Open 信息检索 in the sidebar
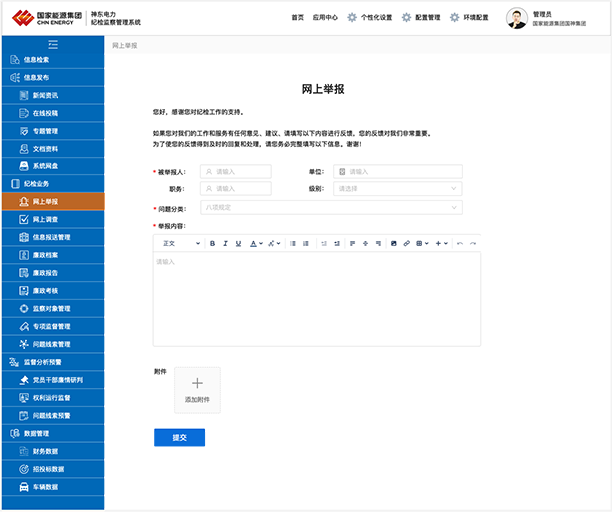The width and height of the screenshot is (612, 512). 53,60
